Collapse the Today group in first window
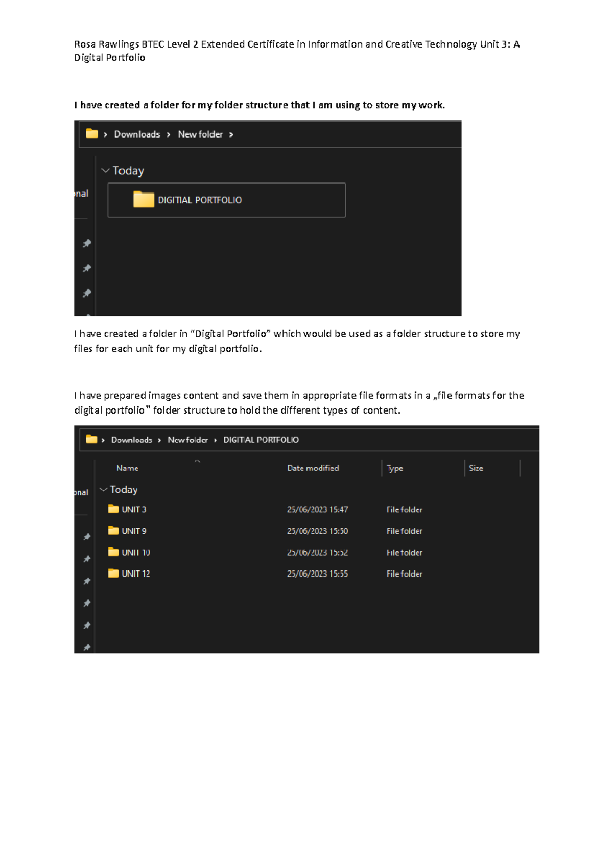 [105, 170]
